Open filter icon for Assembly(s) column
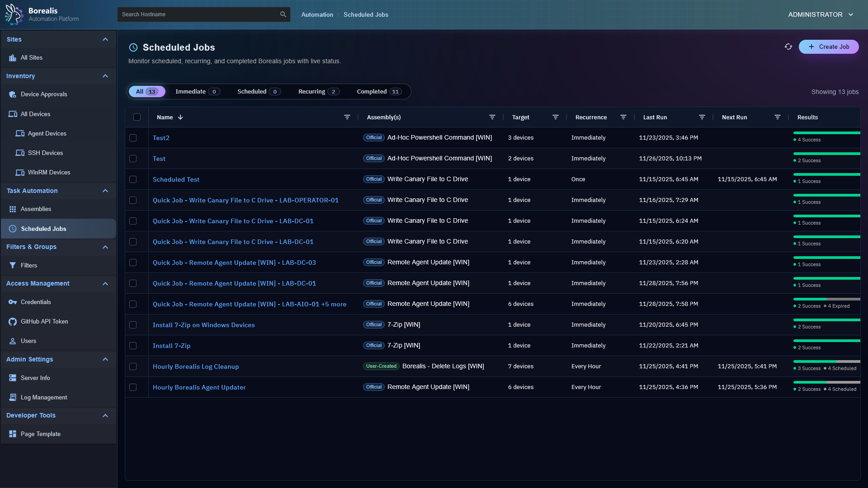 [x=492, y=117]
